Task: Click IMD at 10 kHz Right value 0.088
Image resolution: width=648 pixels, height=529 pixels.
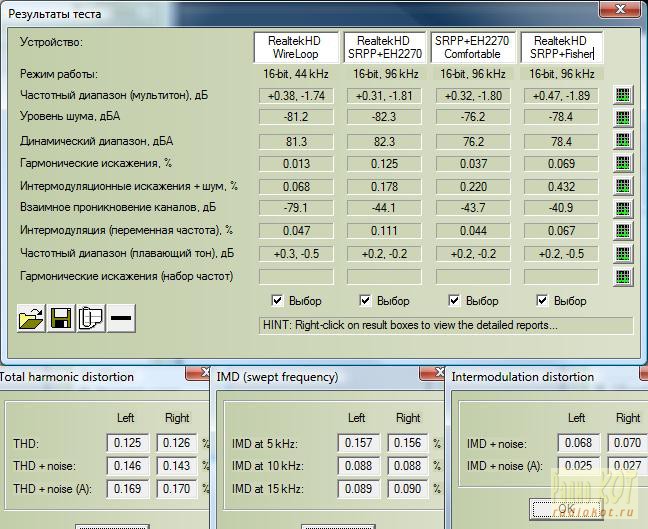Action: click(x=407, y=466)
